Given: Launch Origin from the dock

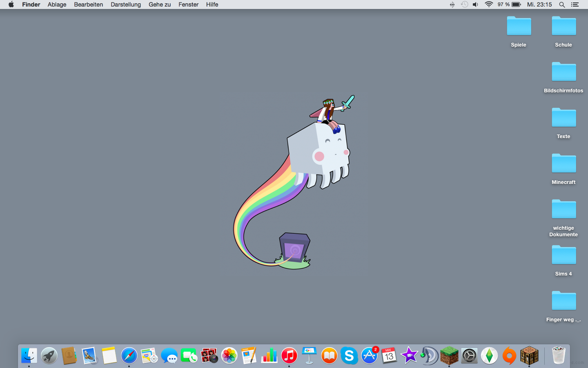Looking at the screenshot, I should pyautogui.click(x=509, y=356).
